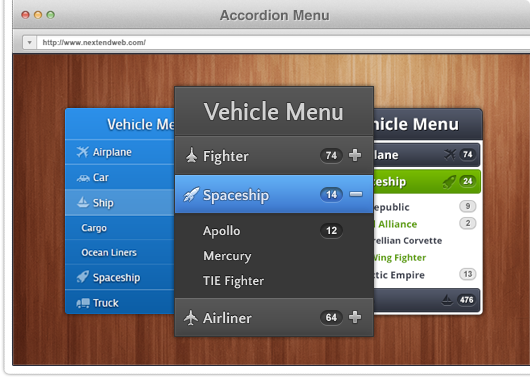Click the sailboat icon beside 476 badge

[x=447, y=300]
